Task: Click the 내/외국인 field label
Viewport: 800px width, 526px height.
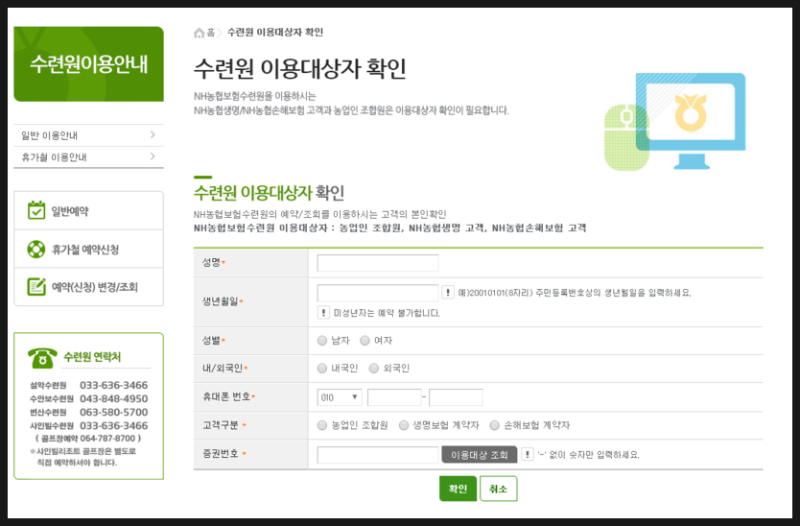Action: pos(222,368)
